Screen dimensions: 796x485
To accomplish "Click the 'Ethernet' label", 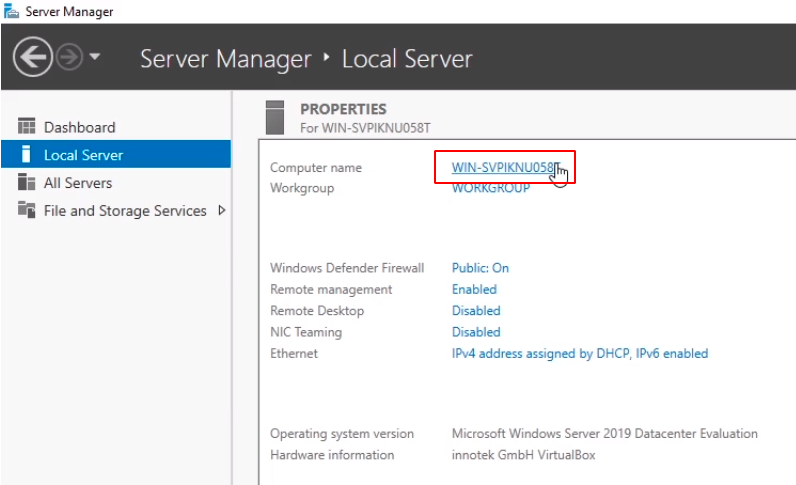I will [x=294, y=353].
